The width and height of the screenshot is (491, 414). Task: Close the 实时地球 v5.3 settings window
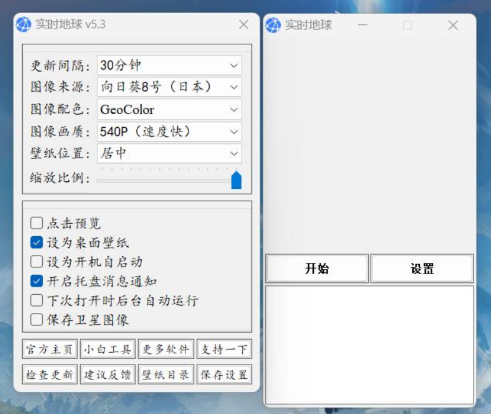(x=244, y=24)
